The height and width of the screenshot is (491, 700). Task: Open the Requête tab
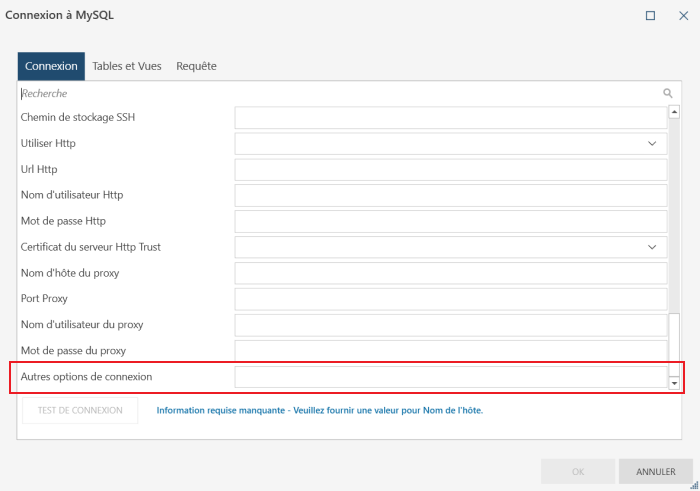point(196,66)
